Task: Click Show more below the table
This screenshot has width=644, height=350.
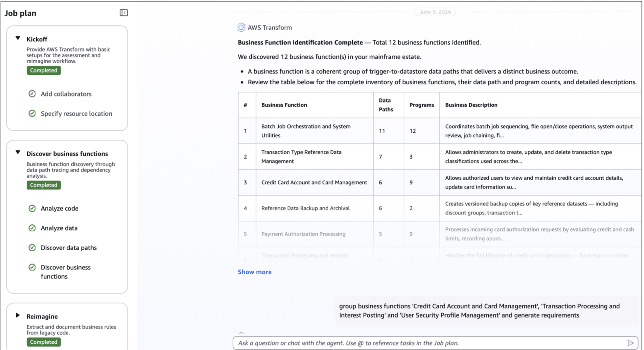Action: click(255, 272)
